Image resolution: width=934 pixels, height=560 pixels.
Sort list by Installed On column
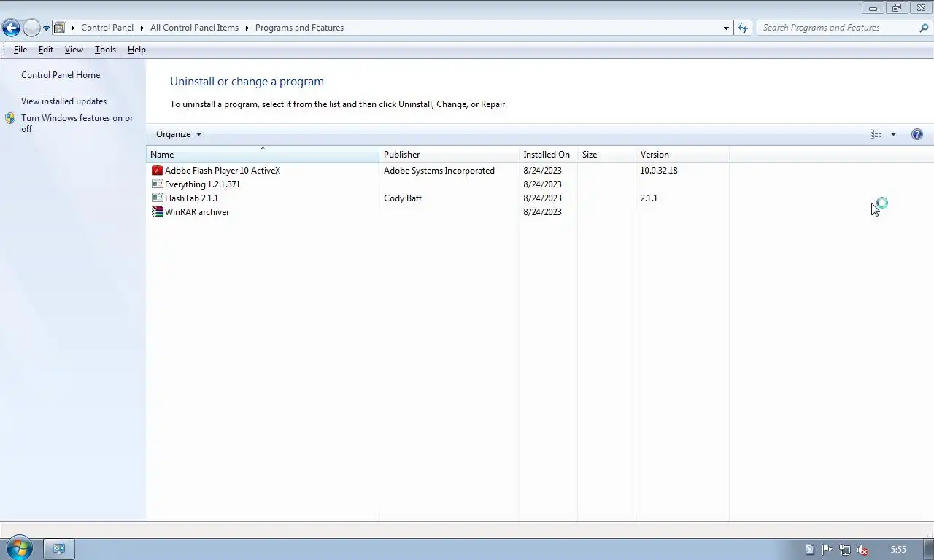coord(548,155)
